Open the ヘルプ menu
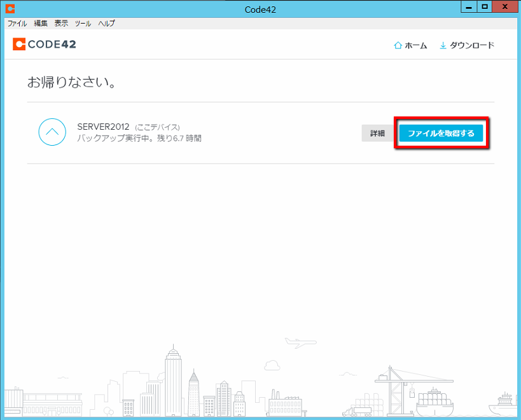The image size is (521, 420). point(106,24)
